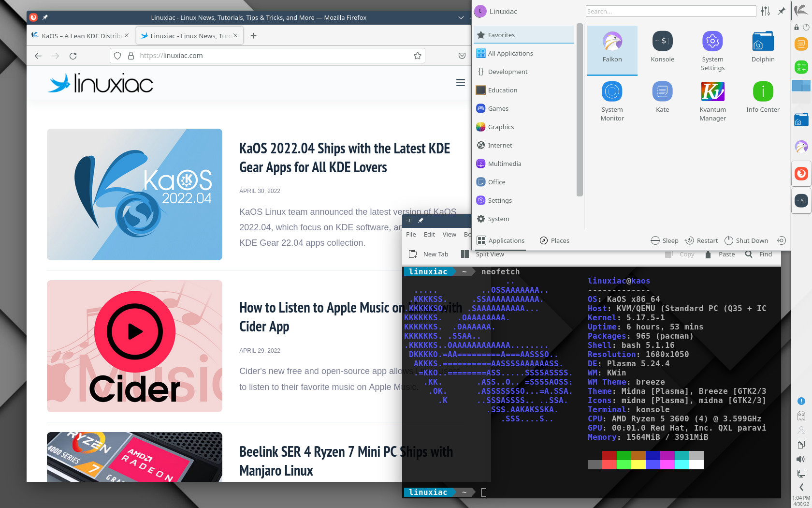Open the padlock site info icon
Viewport: 812px width, 508px height.
pyautogui.click(x=130, y=56)
